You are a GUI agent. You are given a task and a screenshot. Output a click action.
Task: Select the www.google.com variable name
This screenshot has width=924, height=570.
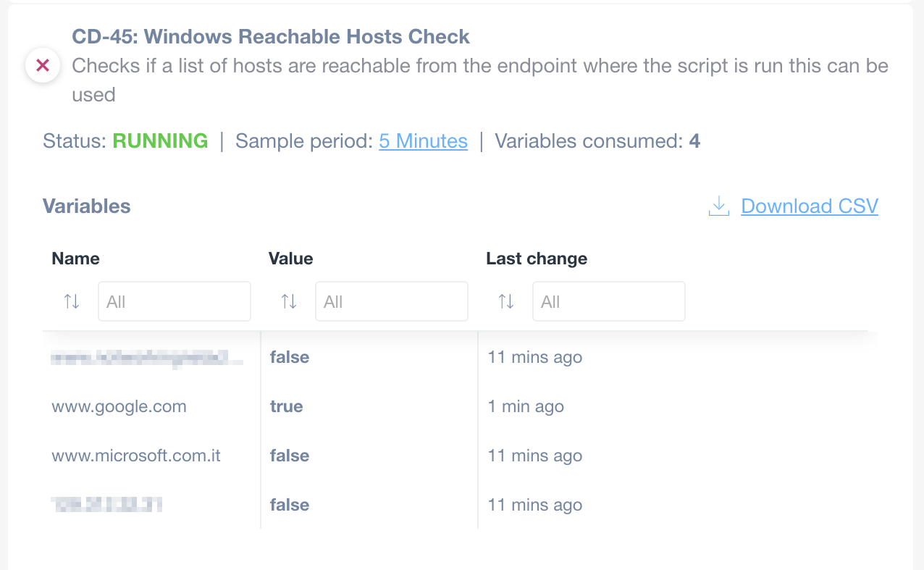pyautogui.click(x=119, y=407)
